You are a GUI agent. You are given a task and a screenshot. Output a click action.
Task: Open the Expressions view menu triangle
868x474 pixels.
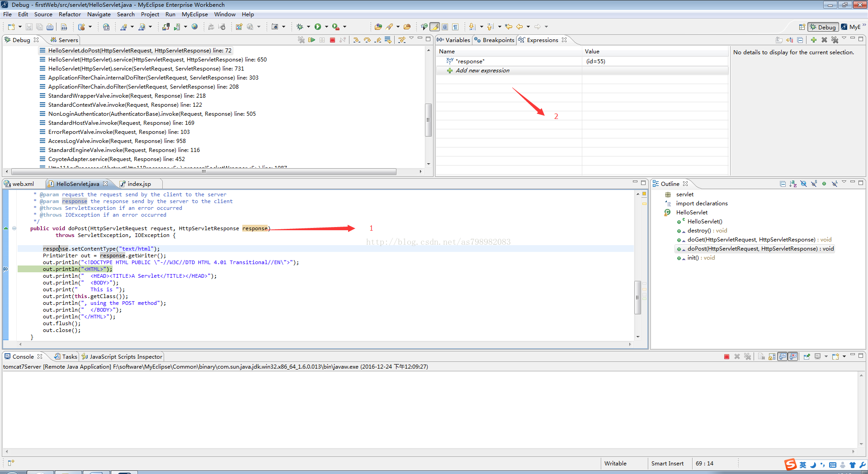(x=844, y=39)
